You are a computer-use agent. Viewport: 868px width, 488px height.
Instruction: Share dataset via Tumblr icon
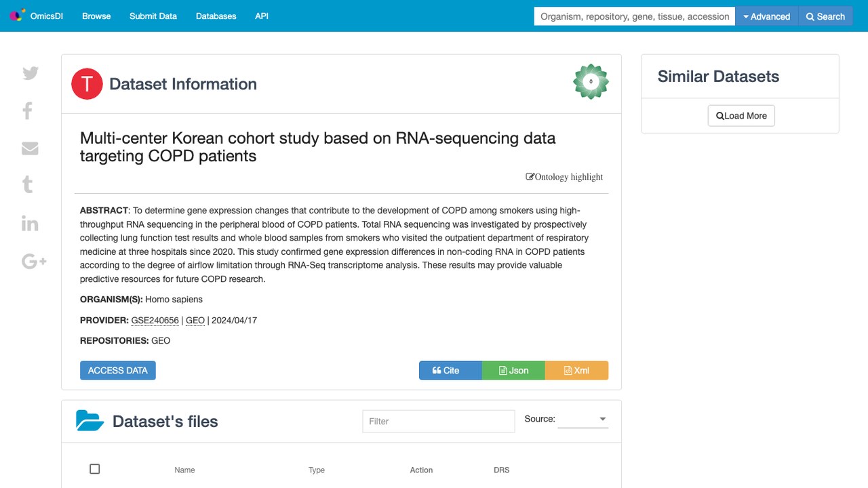pos(28,184)
